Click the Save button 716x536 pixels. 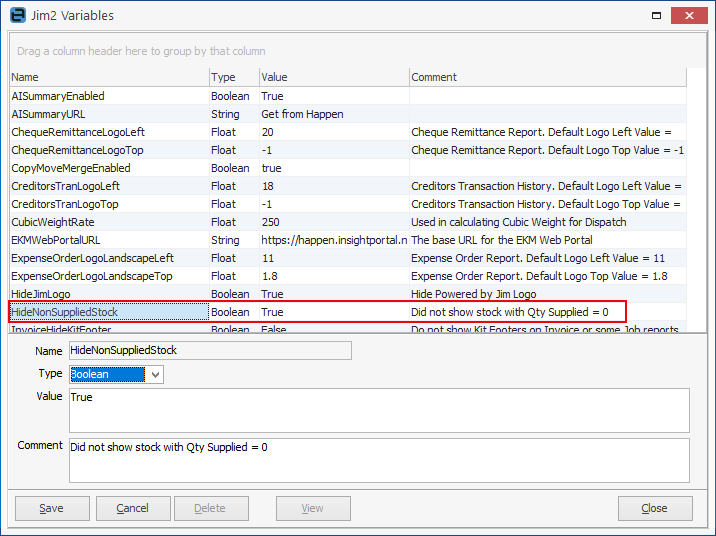click(x=52, y=508)
